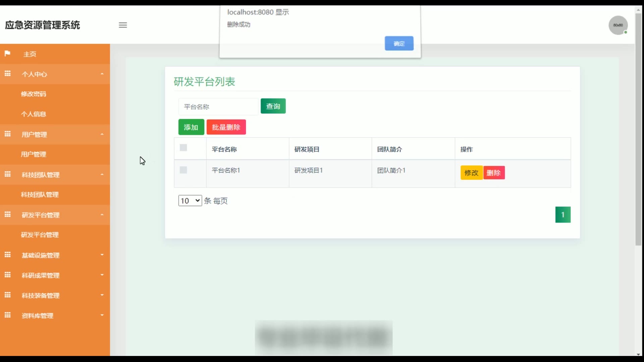
Task: Click the hamburger menu toggle icon
Action: point(123,25)
